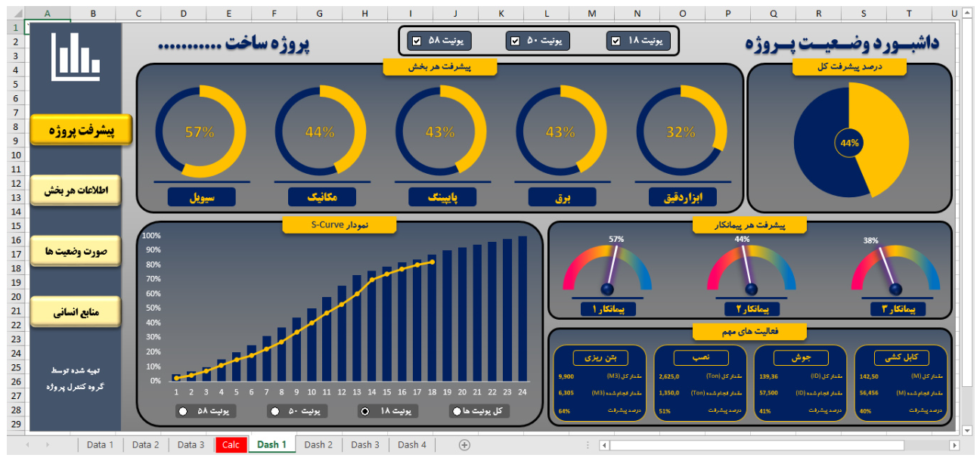Choose the یونیت ۵۸ radio option below S-Curve
The image size is (980, 461).
(183, 411)
